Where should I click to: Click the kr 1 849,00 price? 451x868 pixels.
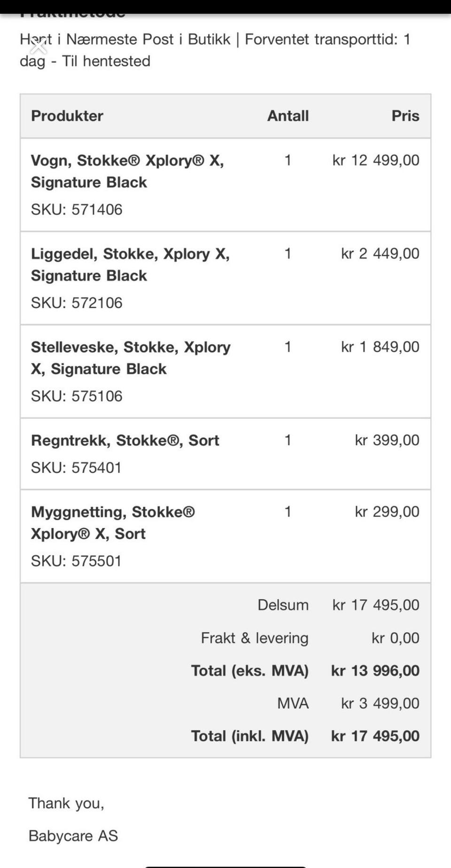click(x=380, y=347)
